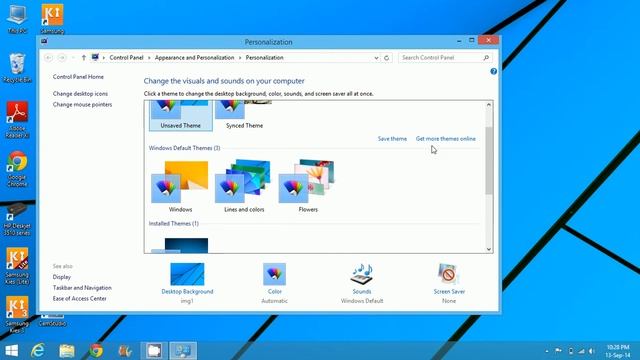Viewport: 640px width, 360px height.
Task: Click the volume speaker tray icon
Action: [x=592, y=351]
